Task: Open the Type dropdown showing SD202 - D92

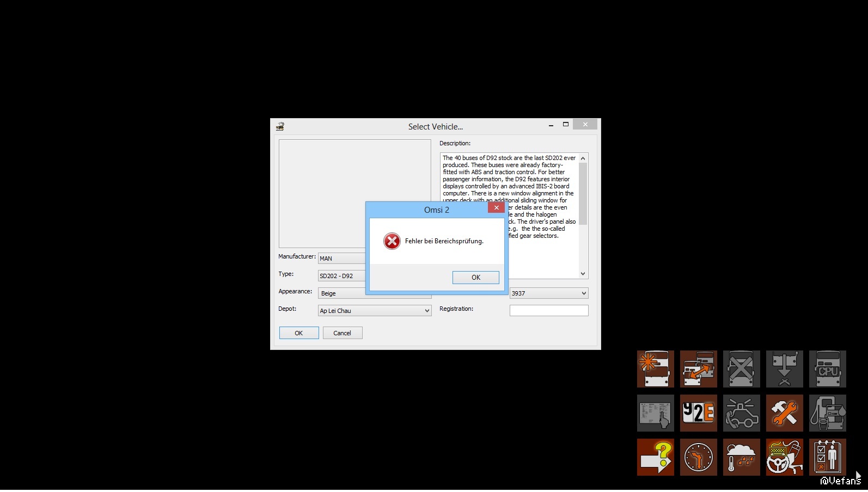Action: pos(342,276)
